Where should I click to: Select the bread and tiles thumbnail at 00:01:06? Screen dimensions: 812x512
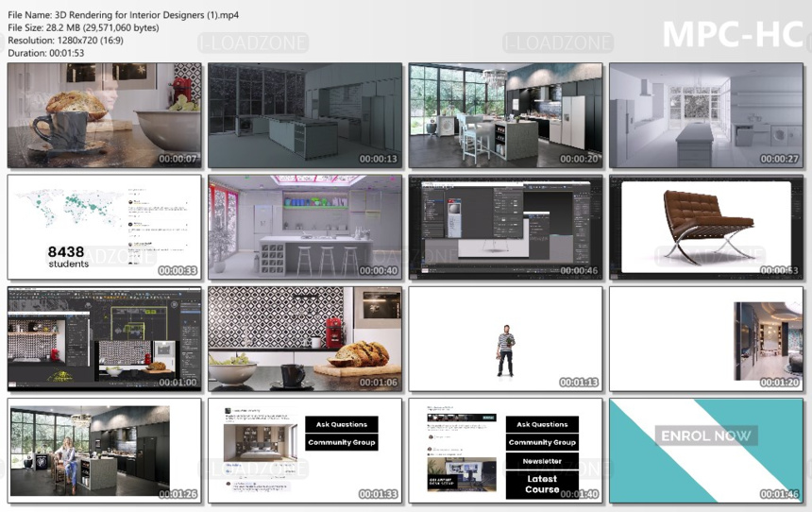pyautogui.click(x=305, y=339)
